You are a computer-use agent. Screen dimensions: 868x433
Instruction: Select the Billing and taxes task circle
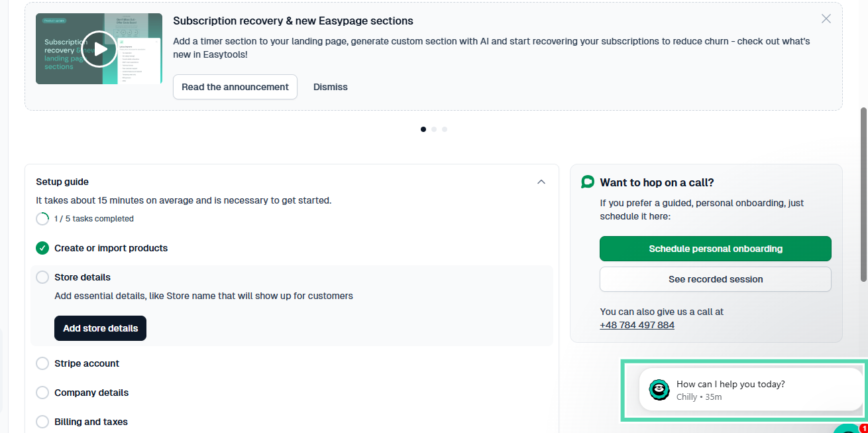[42, 422]
